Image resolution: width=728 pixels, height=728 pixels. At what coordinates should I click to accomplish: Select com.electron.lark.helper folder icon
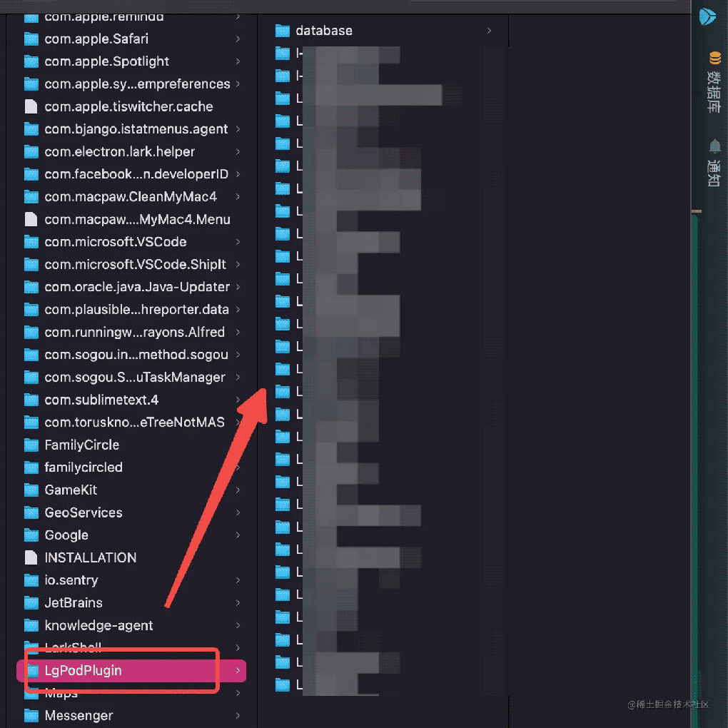tap(31, 152)
